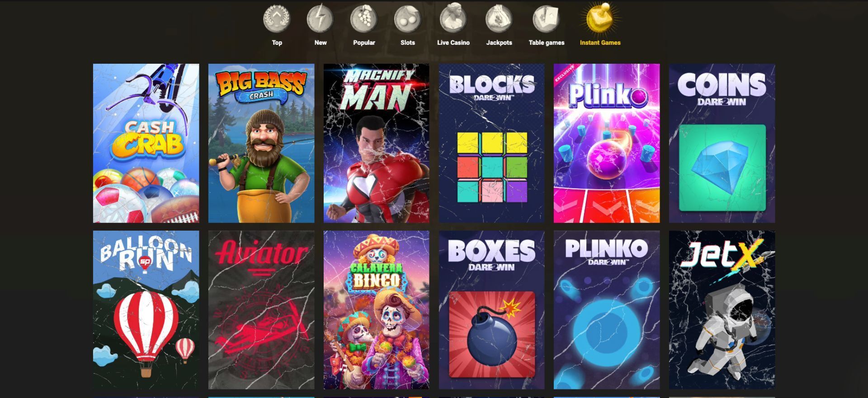Click the Top category coin icon
The width and height of the screenshot is (868, 398).
pyautogui.click(x=277, y=19)
